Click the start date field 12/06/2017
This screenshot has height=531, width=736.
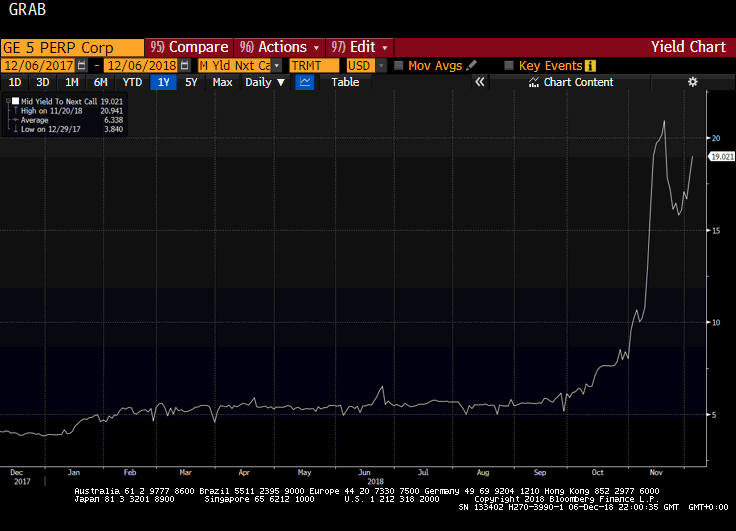coord(38,66)
